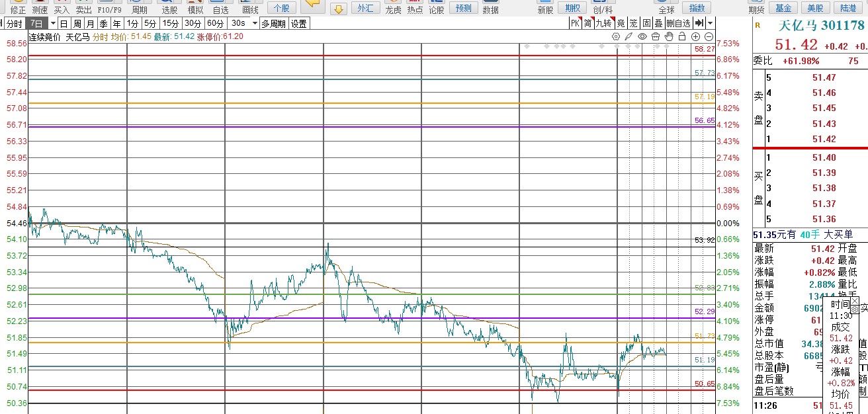
Task: Select the 15分 period tab
Action: 171,23
